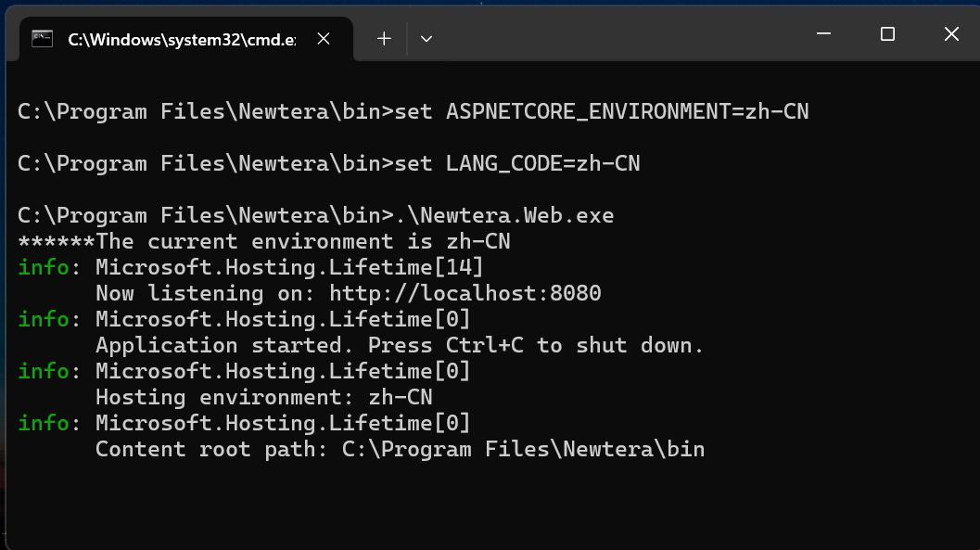This screenshot has width=980, height=550.
Task: Click the set LANG_CODE=zh-CN command text
Action: (517, 164)
